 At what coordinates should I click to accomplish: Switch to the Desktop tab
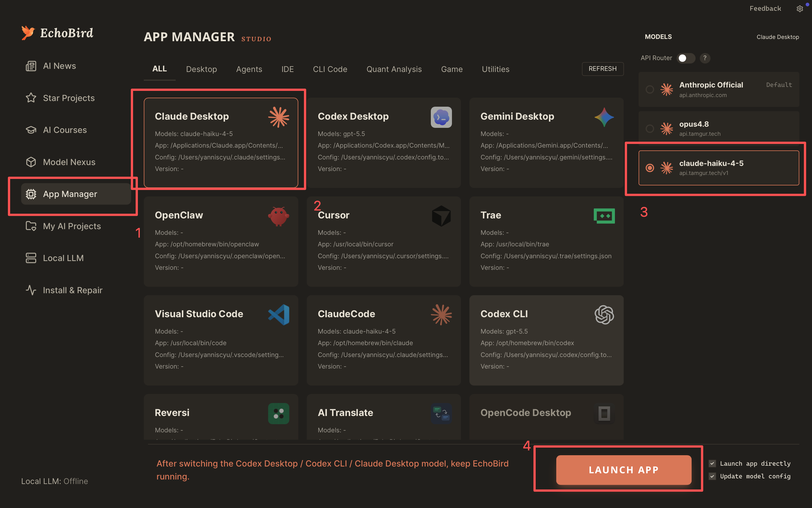(201, 69)
